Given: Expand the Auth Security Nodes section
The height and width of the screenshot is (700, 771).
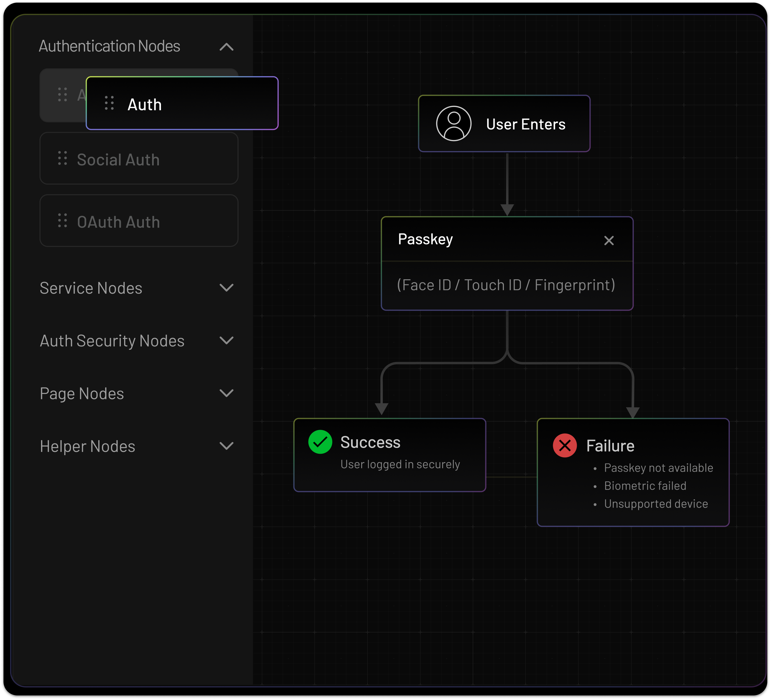Looking at the screenshot, I should point(226,340).
